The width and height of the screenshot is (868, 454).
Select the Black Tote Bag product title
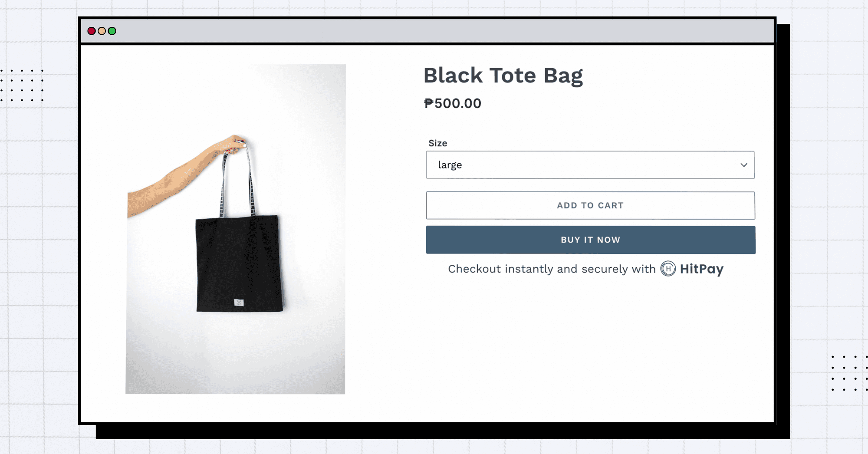coord(503,76)
